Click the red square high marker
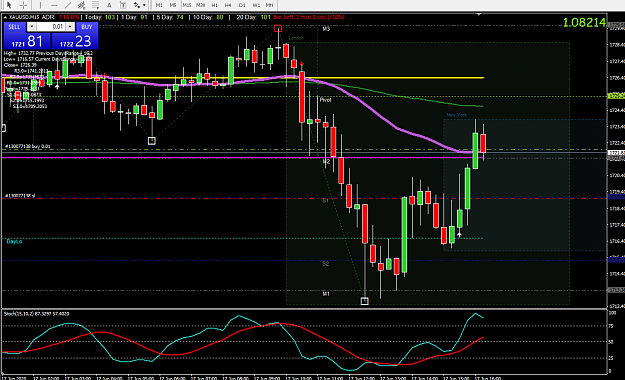Screen dimensions: 625x380 (278, 28)
